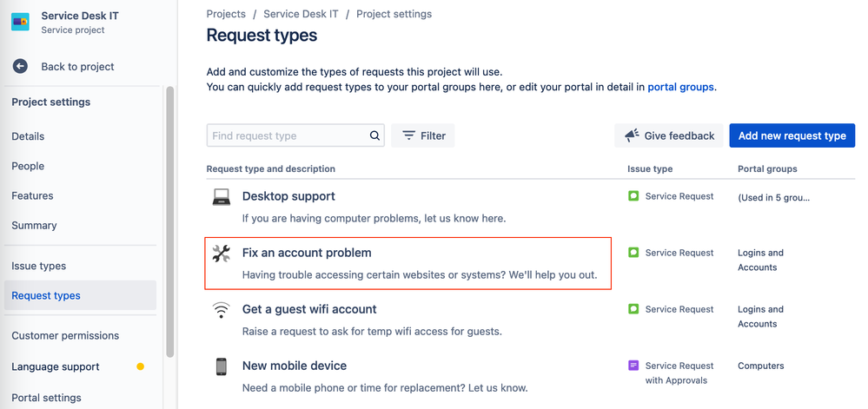The image size is (868, 409).
Task: Click the mobile phone icon
Action: pyautogui.click(x=222, y=366)
